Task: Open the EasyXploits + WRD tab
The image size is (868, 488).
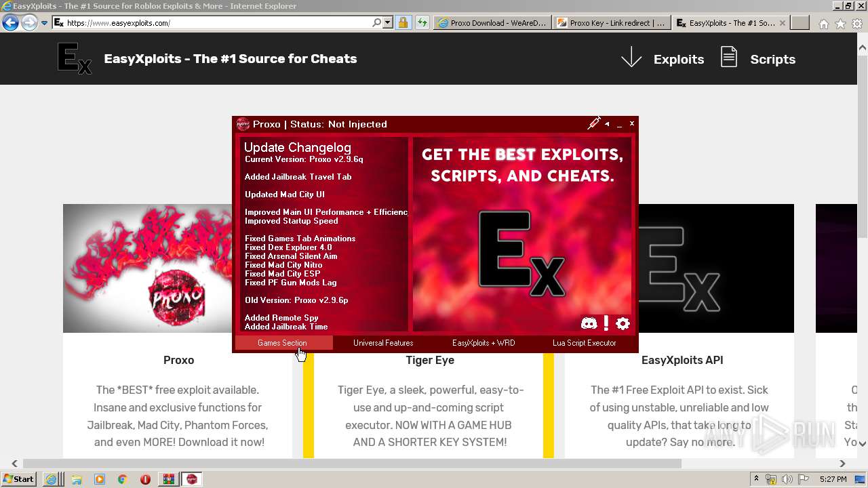Action: (484, 343)
